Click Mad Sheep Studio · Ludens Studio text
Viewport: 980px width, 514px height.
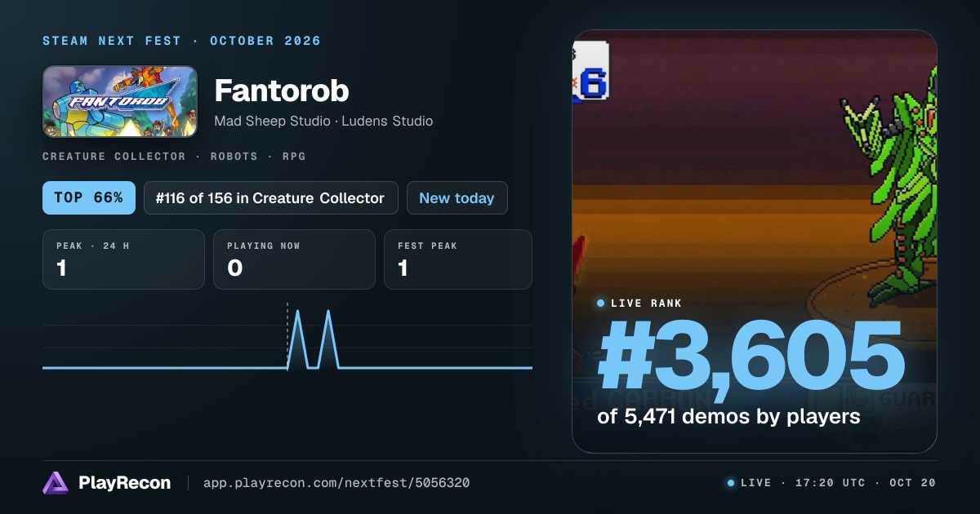(323, 121)
